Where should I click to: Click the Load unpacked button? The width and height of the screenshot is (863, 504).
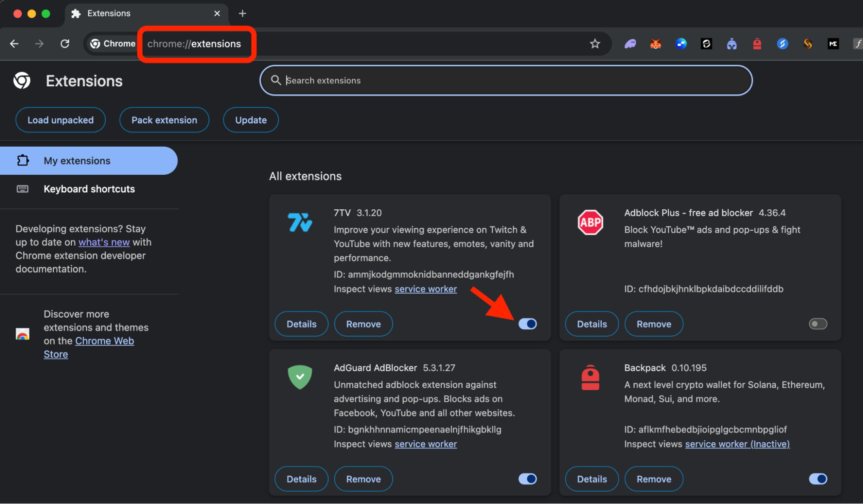[60, 120]
